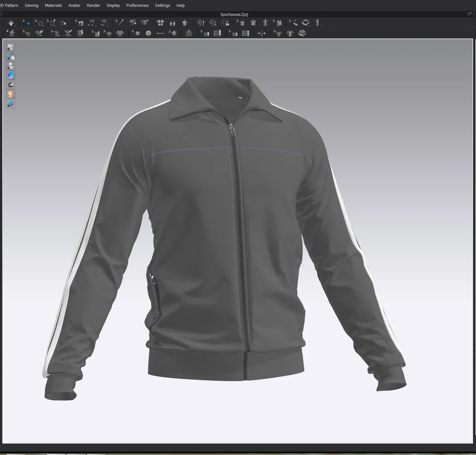Toggle Show Garment visibility eye icon
476x455 pixels.
10,47
